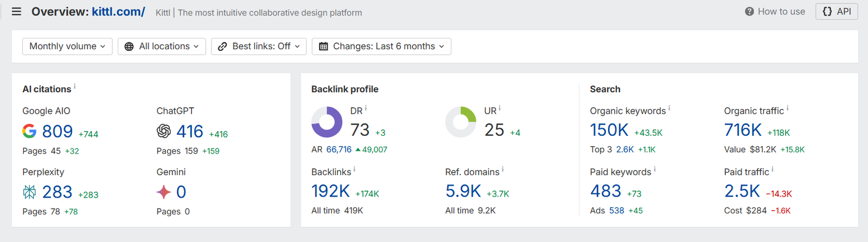Click the info icon next to Backlinks

355,169
